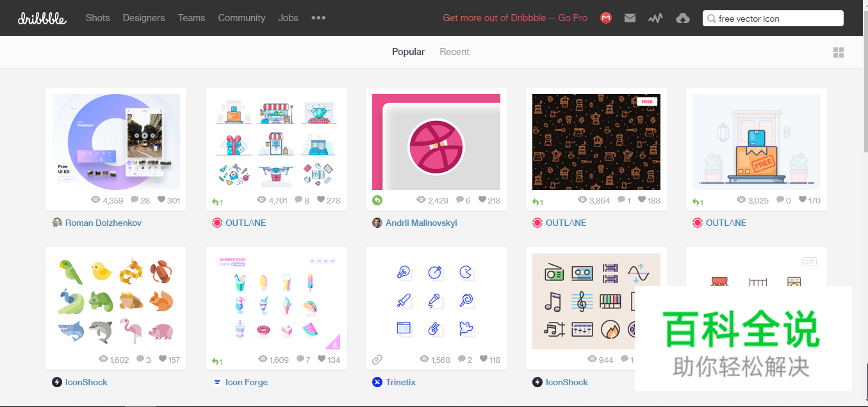The width and height of the screenshot is (868, 407).
Task: Click the activity pulse icon
Action: (655, 19)
